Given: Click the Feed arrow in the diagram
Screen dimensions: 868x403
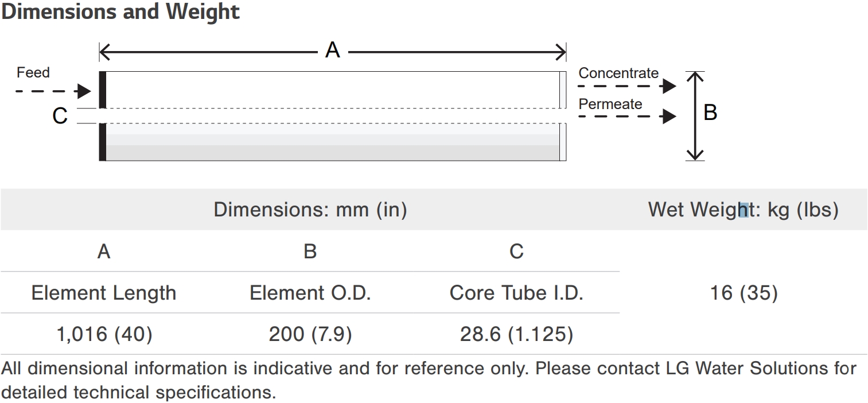Looking at the screenshot, I should [53, 91].
